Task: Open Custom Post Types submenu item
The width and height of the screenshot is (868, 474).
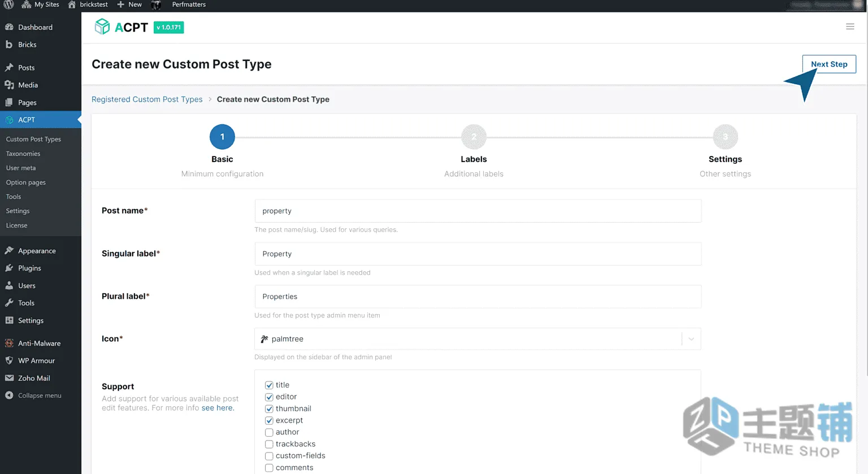Action: [33, 139]
